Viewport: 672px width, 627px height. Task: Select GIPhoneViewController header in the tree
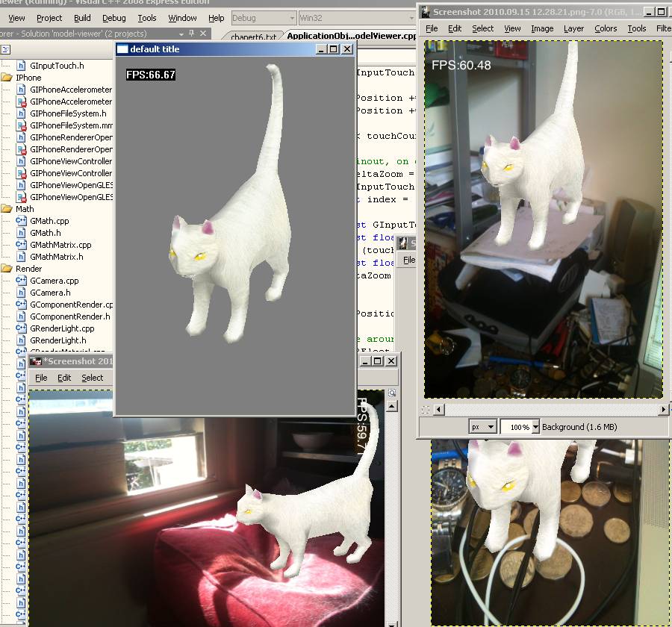click(71, 161)
